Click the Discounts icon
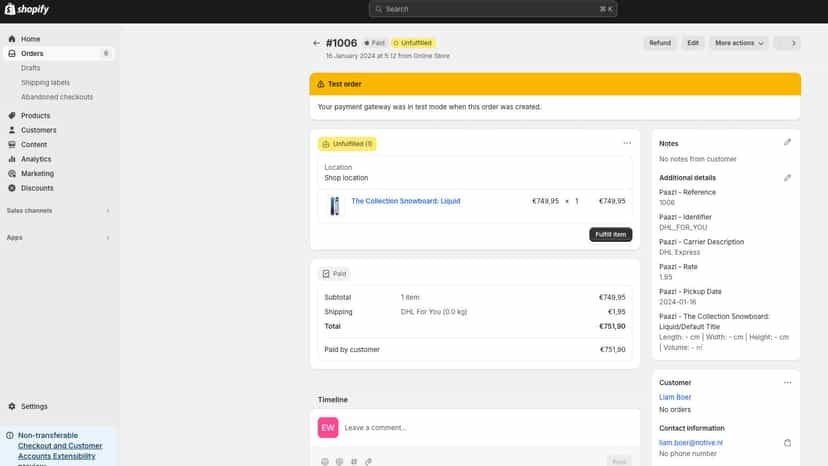The image size is (828, 466). pyautogui.click(x=12, y=188)
